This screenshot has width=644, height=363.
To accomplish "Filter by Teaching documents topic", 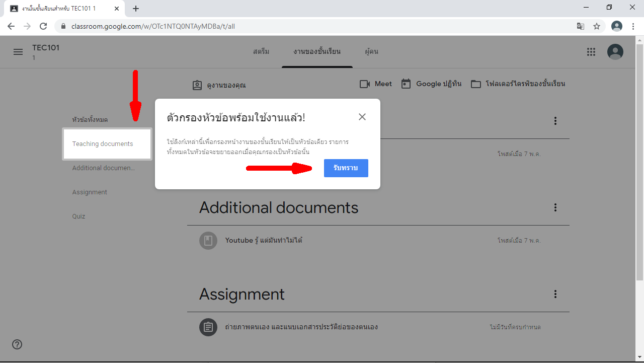I will click(103, 144).
